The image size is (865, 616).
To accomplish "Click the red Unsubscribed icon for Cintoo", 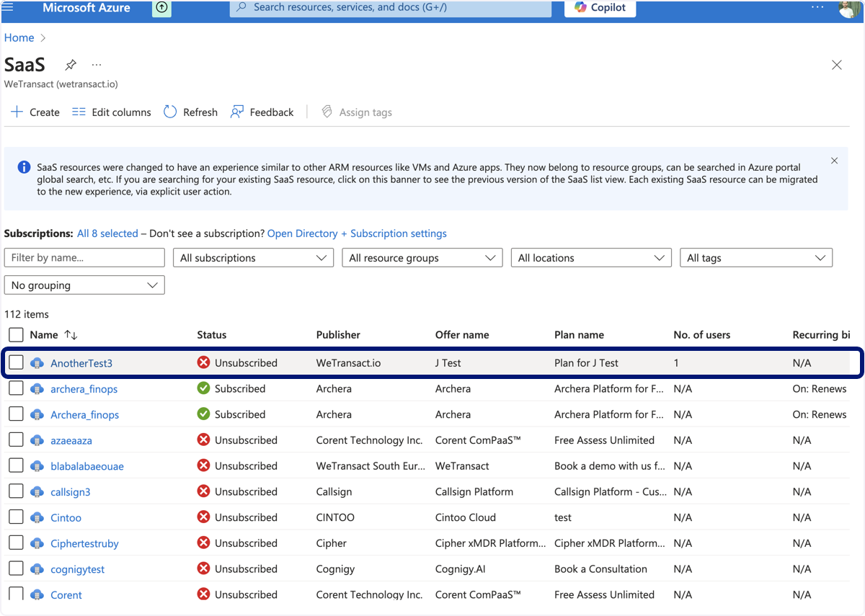I will (203, 517).
